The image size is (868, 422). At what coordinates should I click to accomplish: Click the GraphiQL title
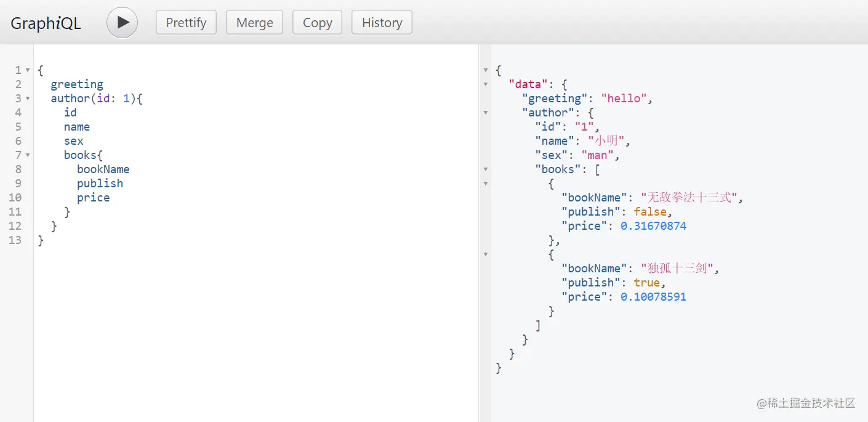[46, 23]
